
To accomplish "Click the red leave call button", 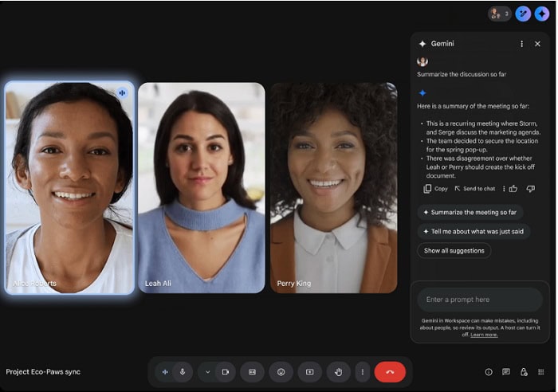I will [390, 372].
